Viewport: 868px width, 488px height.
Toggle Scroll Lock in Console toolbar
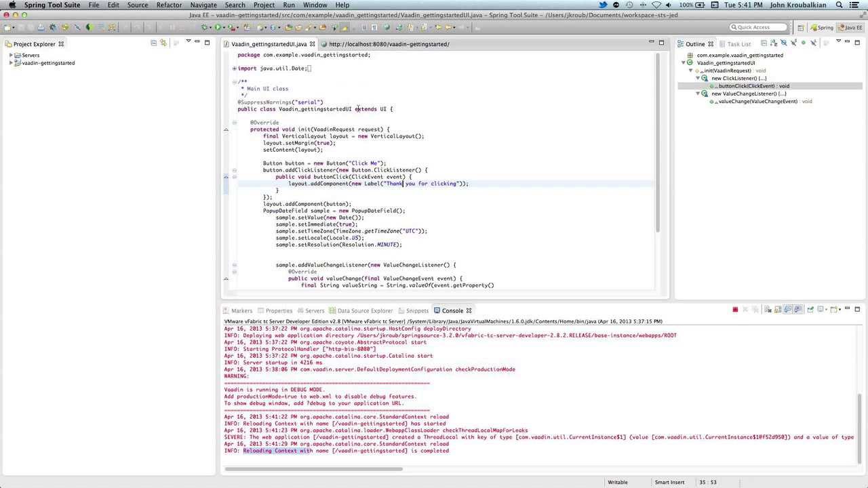tap(778, 310)
